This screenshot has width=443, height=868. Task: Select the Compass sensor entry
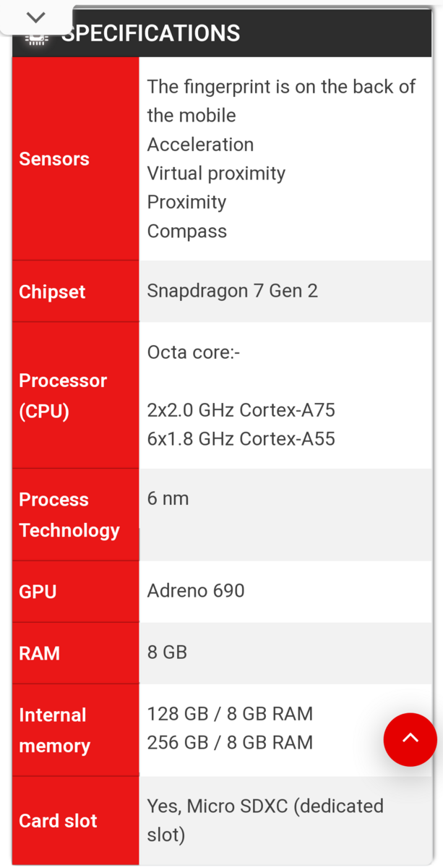pos(186,231)
